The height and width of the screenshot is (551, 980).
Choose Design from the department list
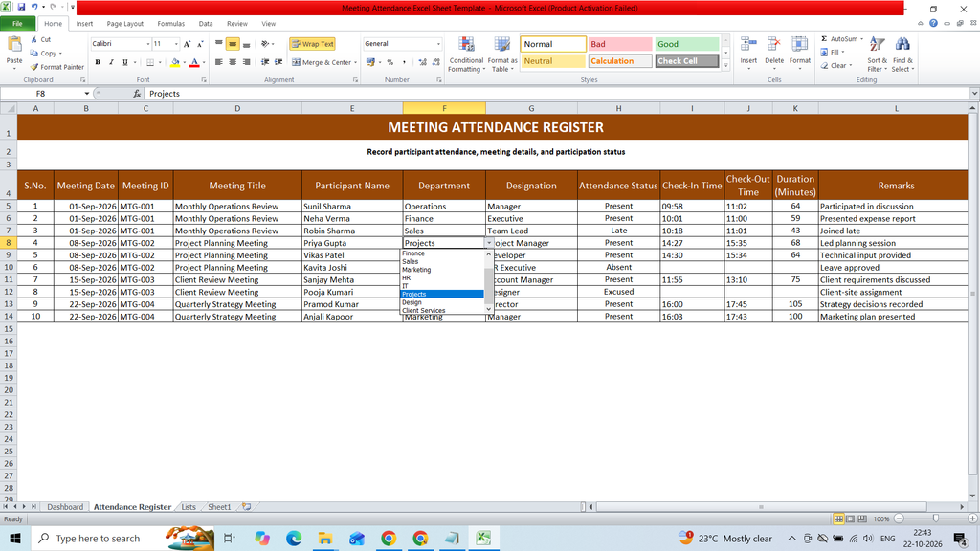pyautogui.click(x=442, y=302)
